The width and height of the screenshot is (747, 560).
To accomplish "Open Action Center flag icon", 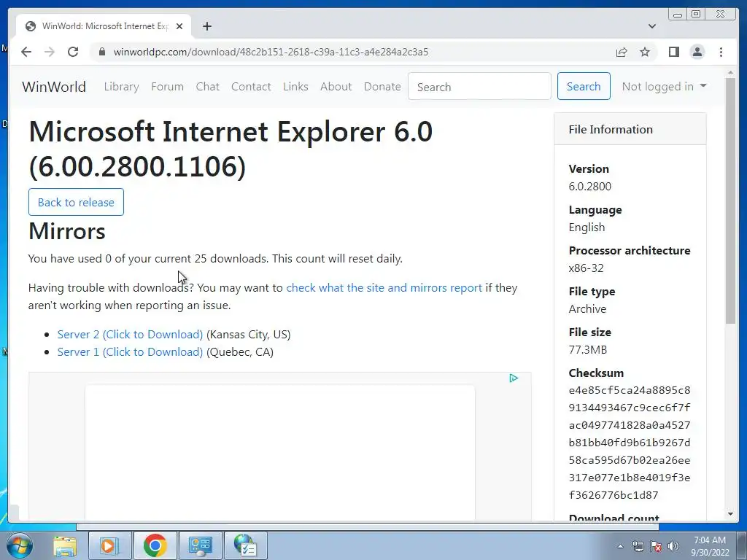I will coord(656,546).
